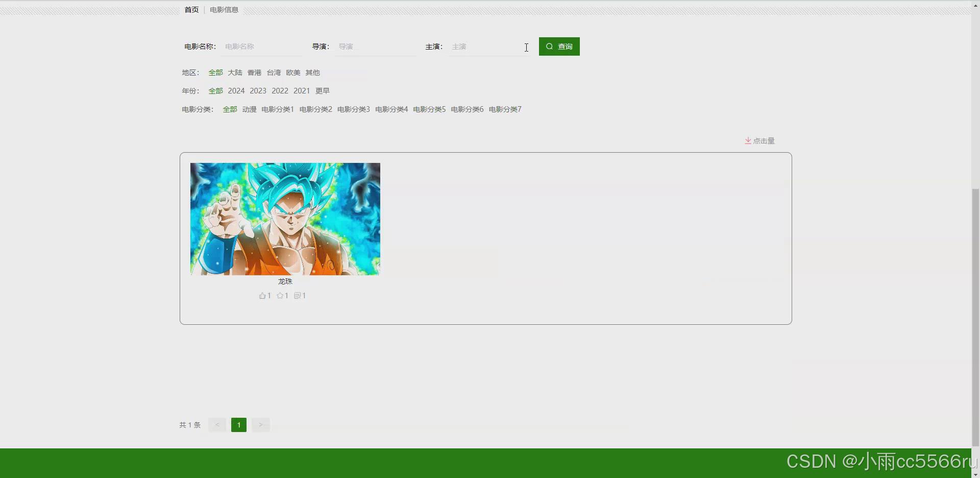Filter category by 电影分类4

coord(391,109)
